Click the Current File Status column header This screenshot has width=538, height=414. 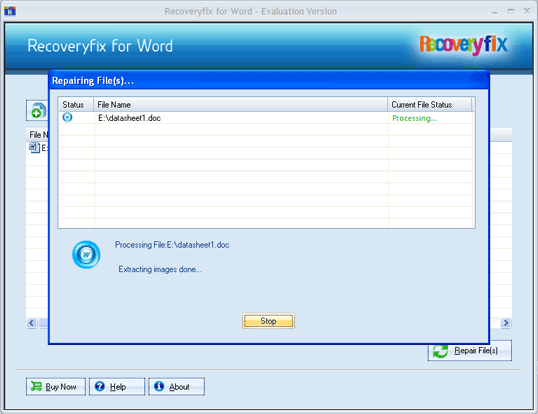tap(430, 105)
